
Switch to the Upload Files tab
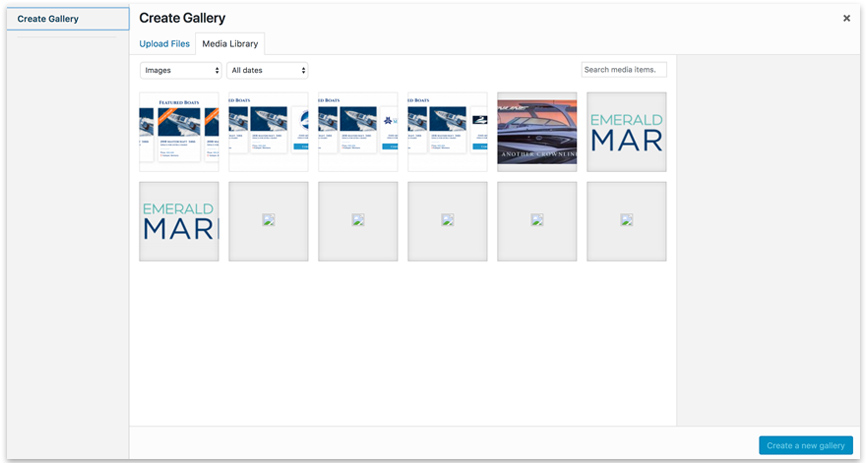164,44
